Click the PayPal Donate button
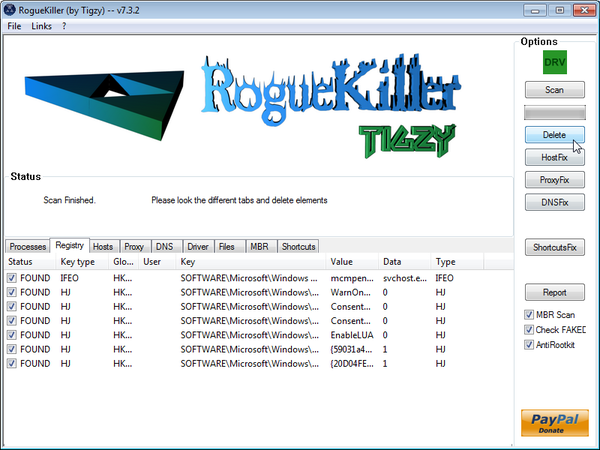The height and width of the screenshot is (450, 600). [554, 423]
